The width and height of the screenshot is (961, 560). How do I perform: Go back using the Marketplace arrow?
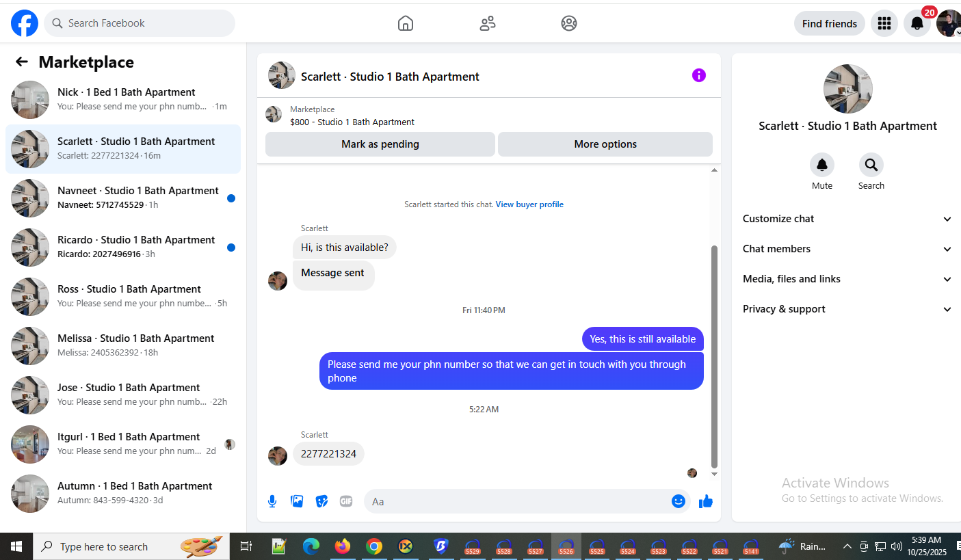tap(22, 62)
